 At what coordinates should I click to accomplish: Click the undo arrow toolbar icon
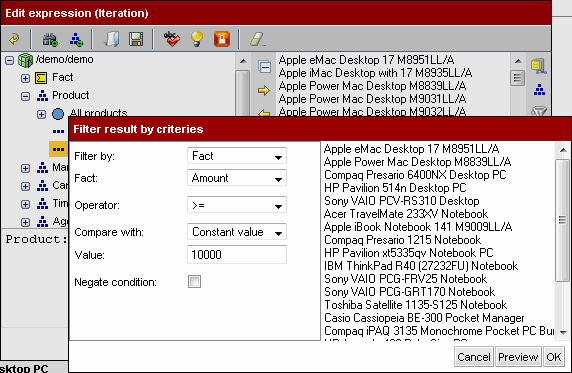pos(14,39)
